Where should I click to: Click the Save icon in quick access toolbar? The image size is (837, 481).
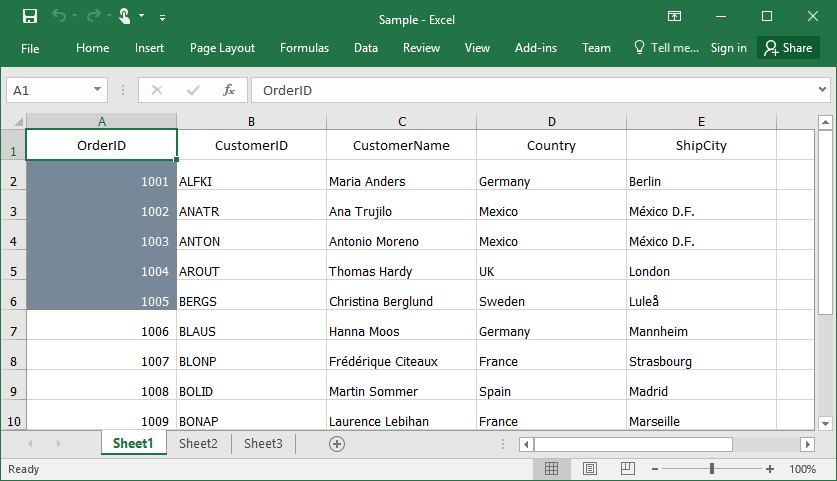pyautogui.click(x=30, y=16)
